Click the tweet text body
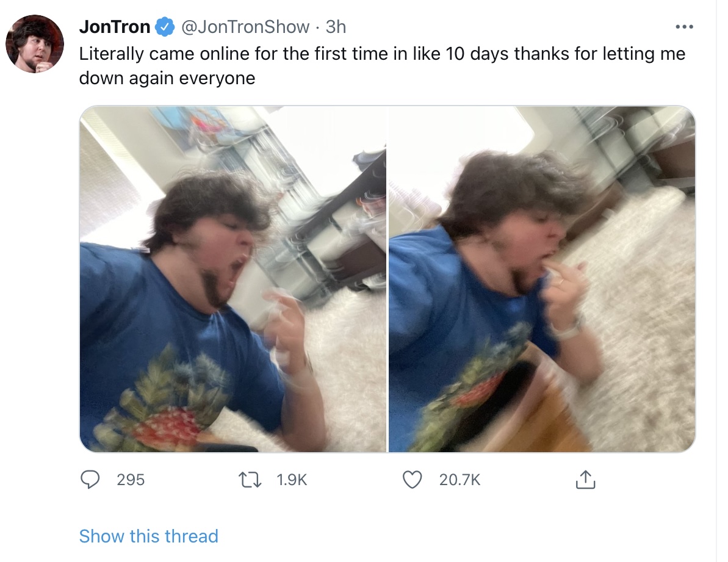 (x=382, y=66)
